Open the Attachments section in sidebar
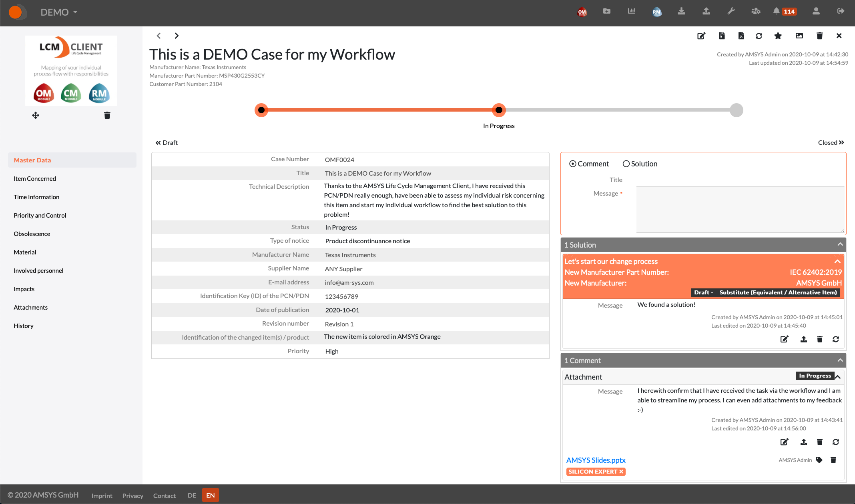The height and width of the screenshot is (504, 855). pos(30,307)
